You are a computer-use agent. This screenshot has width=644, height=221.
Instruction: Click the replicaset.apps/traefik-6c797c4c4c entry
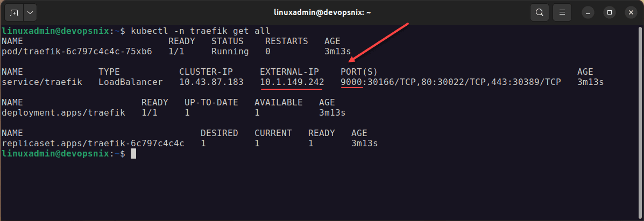coord(93,144)
